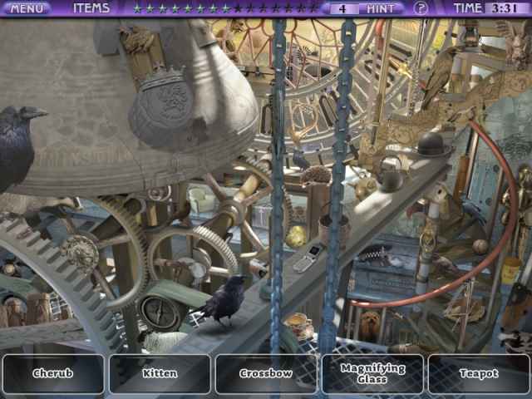This screenshot has height=399, width=532.
Task: Click the black bowler hat
Action: click(431, 144)
